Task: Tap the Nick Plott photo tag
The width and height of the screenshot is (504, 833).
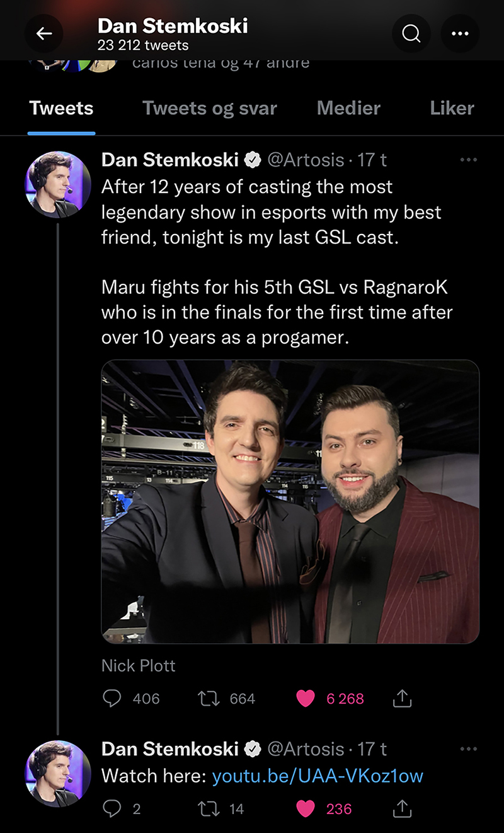Action: pyautogui.click(x=139, y=665)
